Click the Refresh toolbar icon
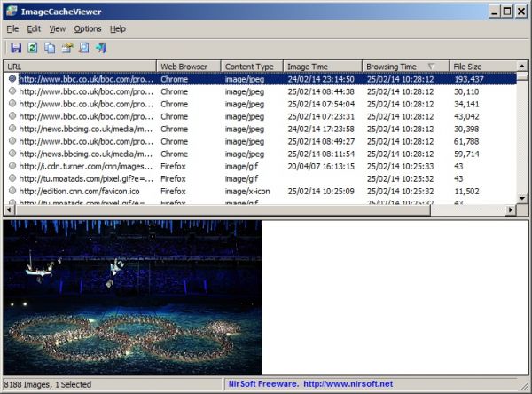532x394 pixels. 33,48
